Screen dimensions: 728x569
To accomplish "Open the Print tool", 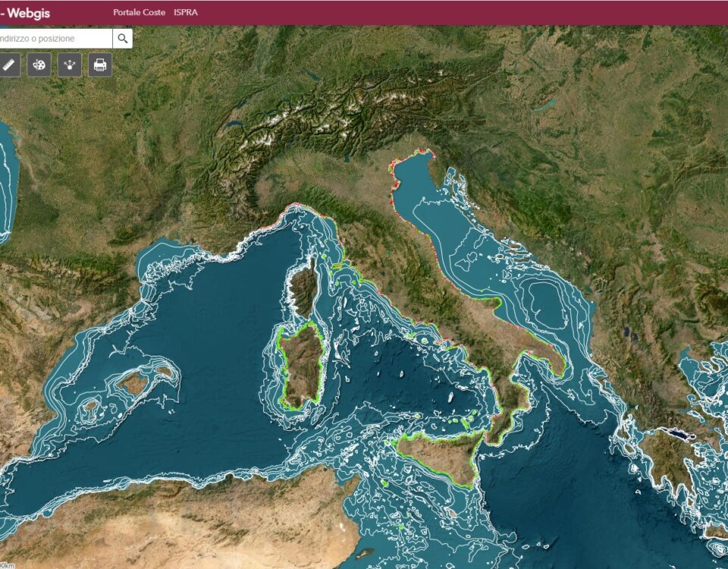I will [99, 65].
